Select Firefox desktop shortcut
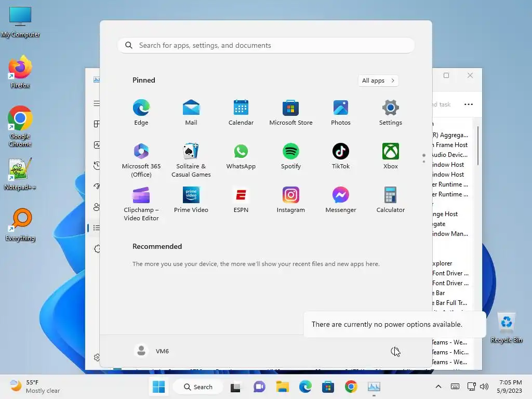 20,72
